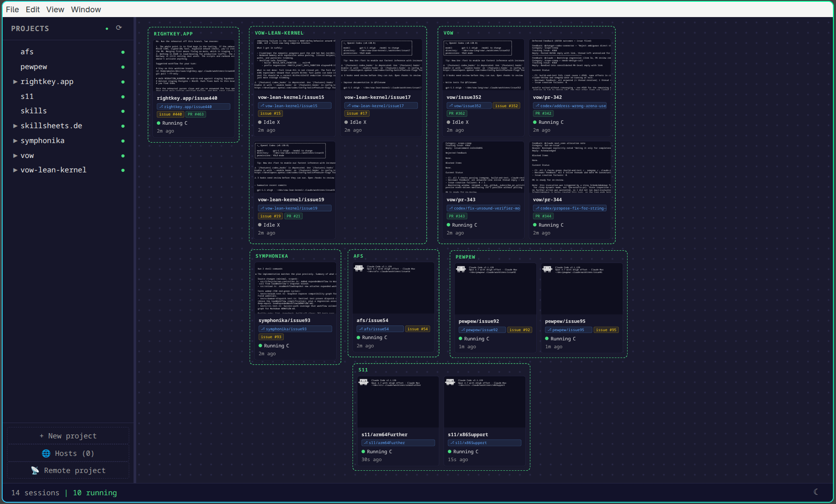The width and height of the screenshot is (836, 504).
Task: Click PR #342 badge
Action: point(543,113)
